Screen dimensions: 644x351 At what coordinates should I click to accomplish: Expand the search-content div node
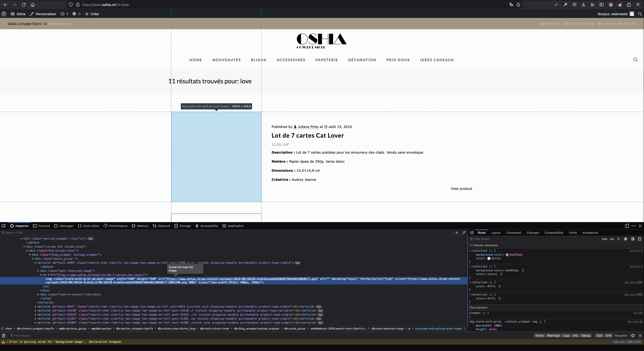point(38,294)
